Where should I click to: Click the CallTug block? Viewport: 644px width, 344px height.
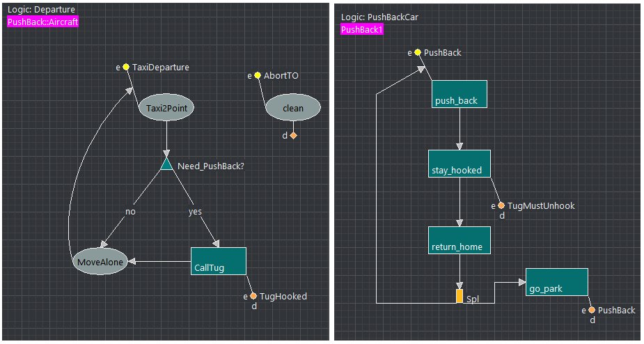point(218,261)
